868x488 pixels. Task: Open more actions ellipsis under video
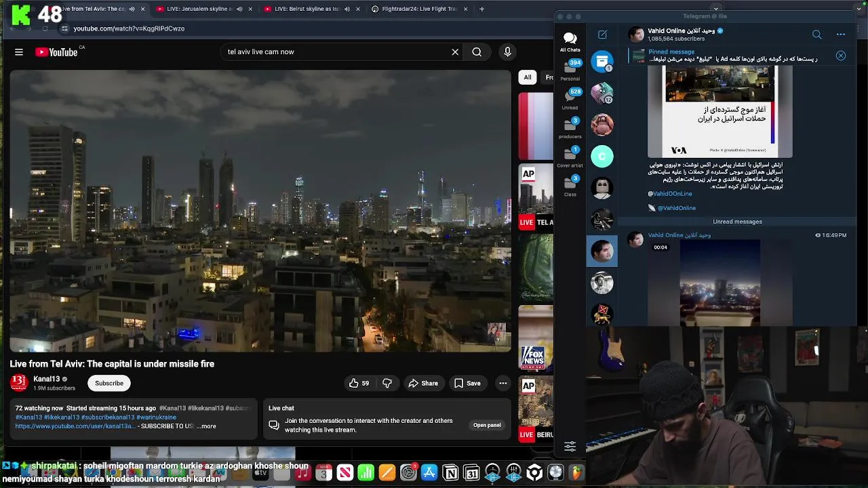(503, 383)
